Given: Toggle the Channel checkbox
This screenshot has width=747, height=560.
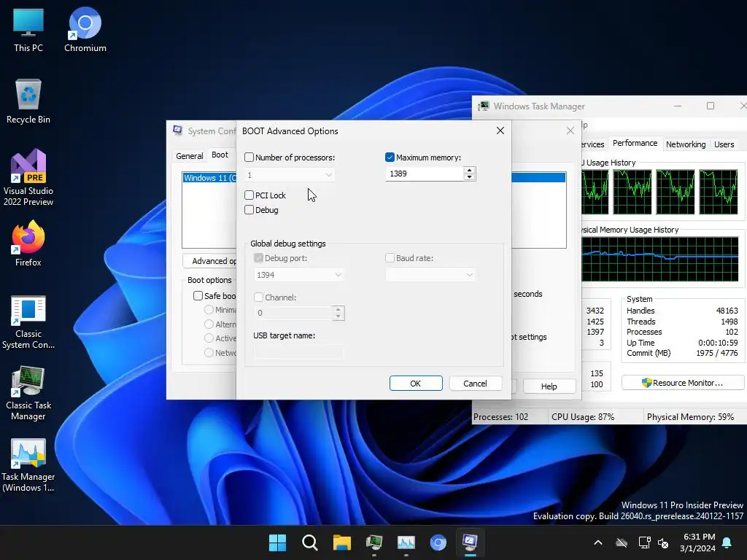Looking at the screenshot, I should coord(258,297).
